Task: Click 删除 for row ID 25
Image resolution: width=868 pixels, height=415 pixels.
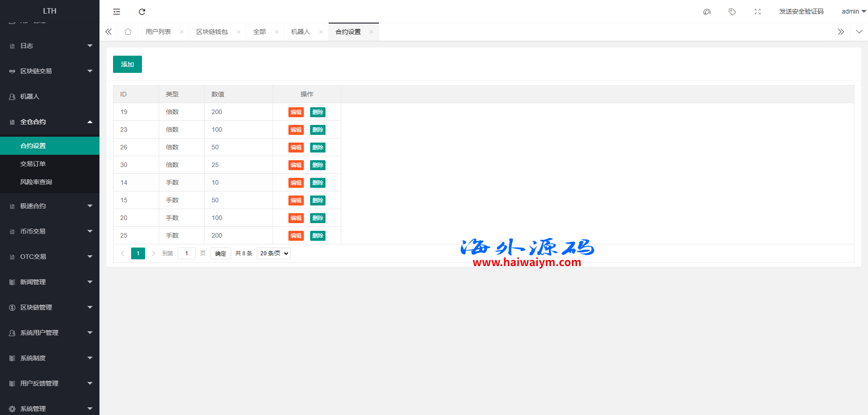Action: click(x=318, y=236)
